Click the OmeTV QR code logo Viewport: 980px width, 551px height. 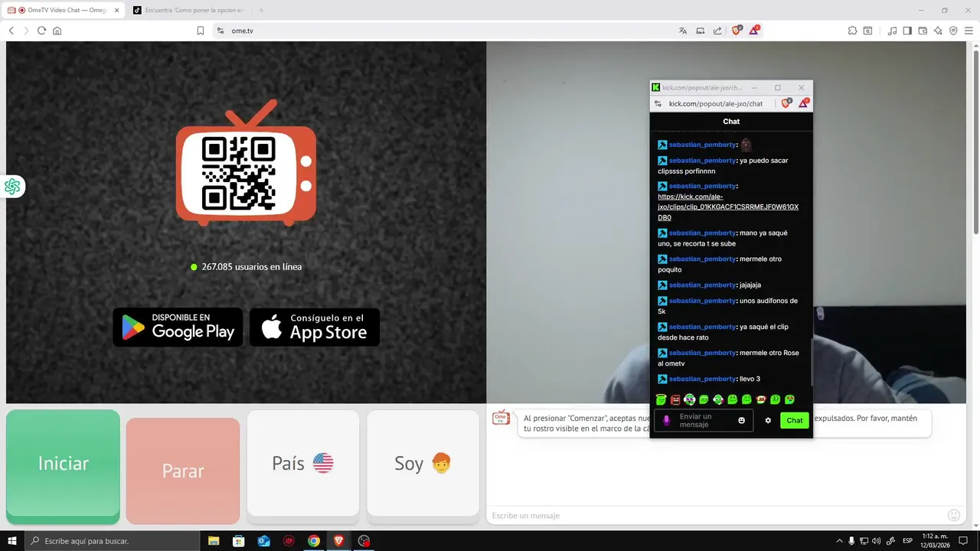point(246,163)
